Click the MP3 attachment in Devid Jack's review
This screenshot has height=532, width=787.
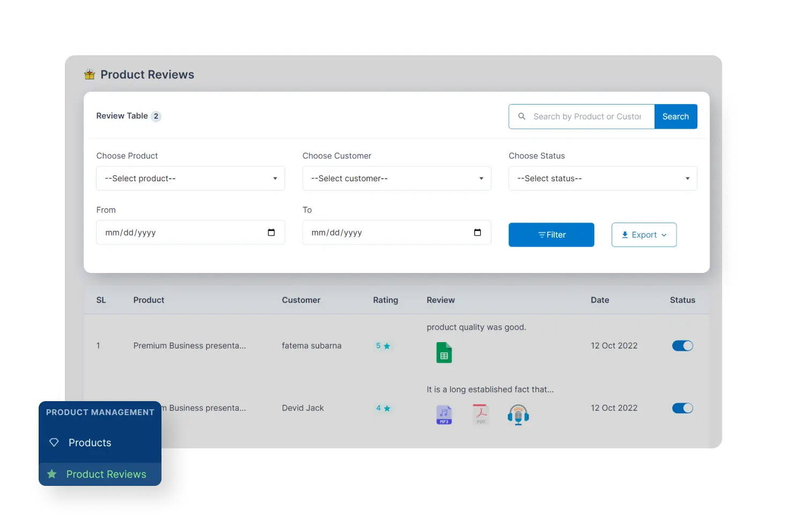(444, 414)
